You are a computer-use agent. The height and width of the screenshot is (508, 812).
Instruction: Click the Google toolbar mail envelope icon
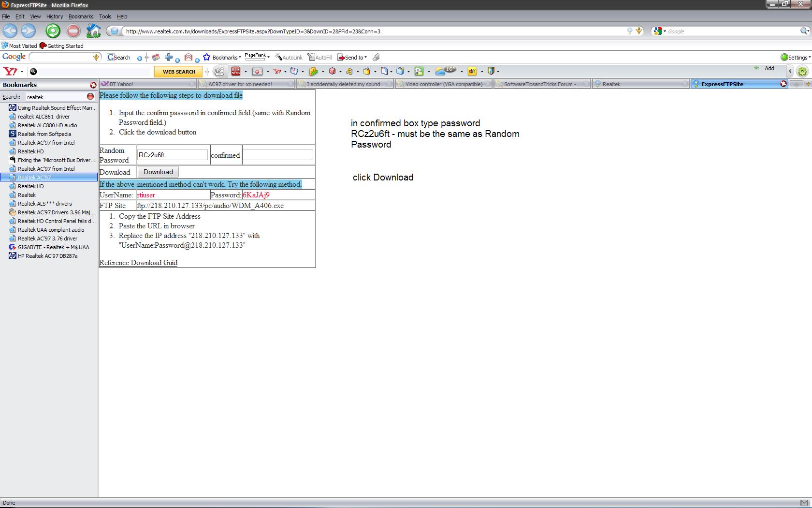tap(188, 57)
